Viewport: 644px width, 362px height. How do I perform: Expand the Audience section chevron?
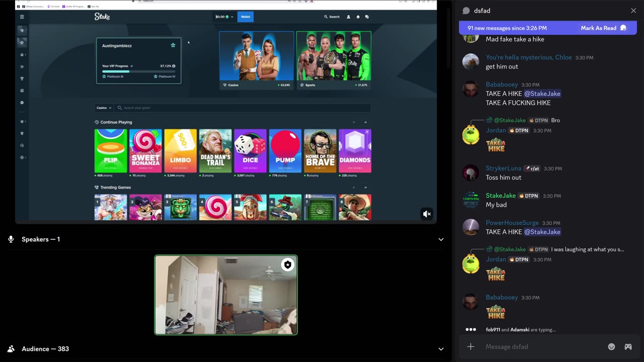coord(441,349)
